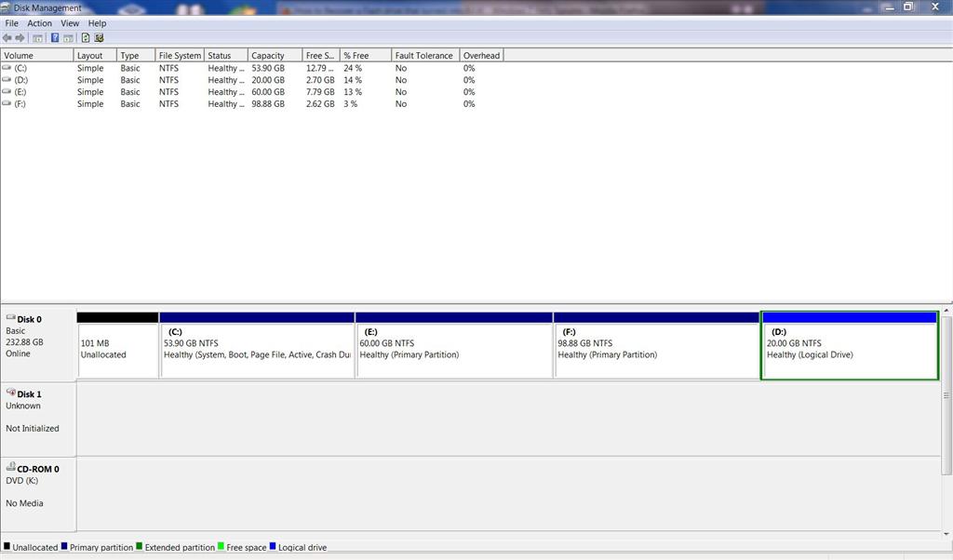Image resolution: width=953 pixels, height=560 pixels.
Task: Sort by the Fault Tolerance column header
Action: click(425, 55)
